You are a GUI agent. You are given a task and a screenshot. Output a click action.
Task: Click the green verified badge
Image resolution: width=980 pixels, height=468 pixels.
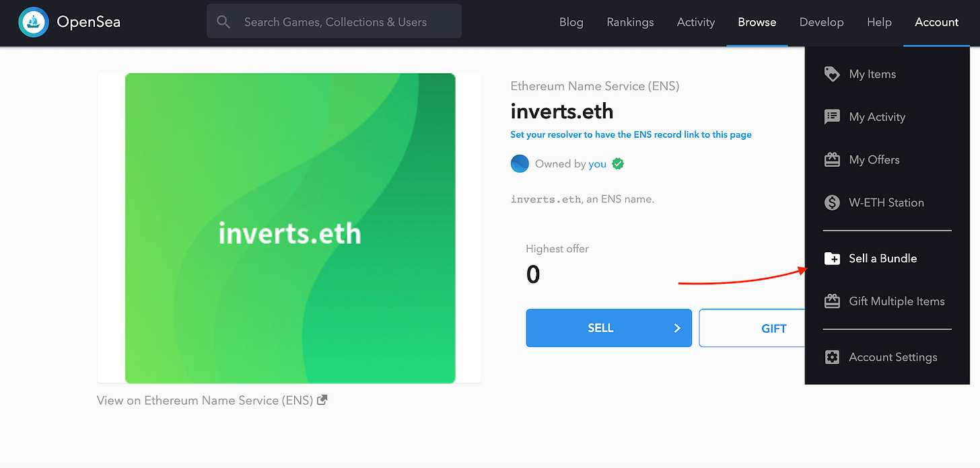tap(618, 163)
